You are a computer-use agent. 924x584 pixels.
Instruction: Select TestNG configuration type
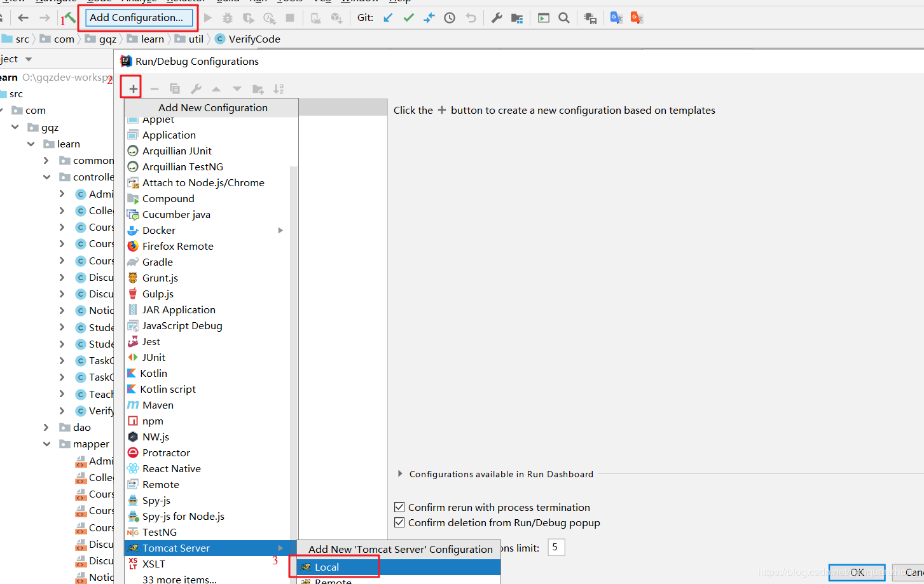coord(207,532)
